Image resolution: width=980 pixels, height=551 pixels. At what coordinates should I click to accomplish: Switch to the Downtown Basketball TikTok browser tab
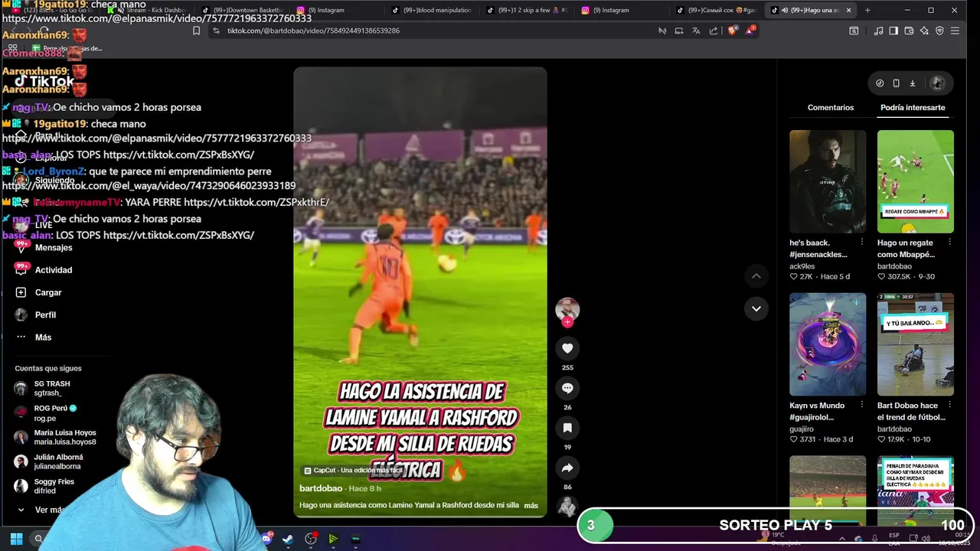point(242,10)
